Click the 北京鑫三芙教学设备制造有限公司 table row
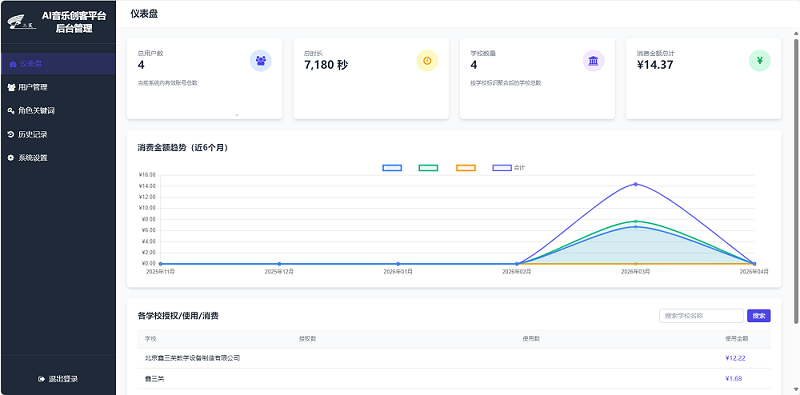The height and width of the screenshot is (395, 800). (454, 358)
